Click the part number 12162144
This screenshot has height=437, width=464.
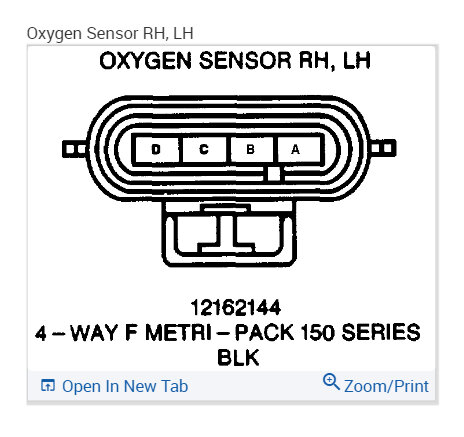point(236,307)
